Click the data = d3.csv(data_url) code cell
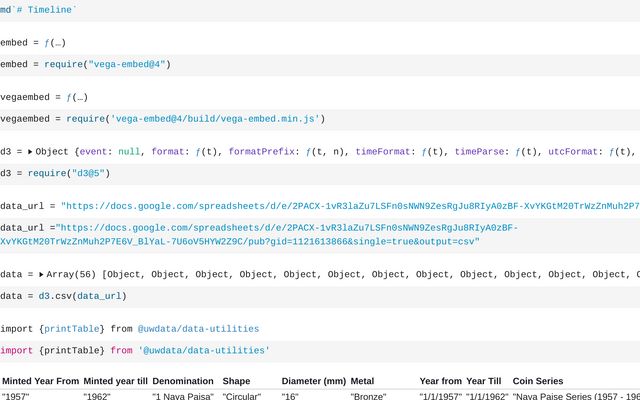 (x=63, y=296)
